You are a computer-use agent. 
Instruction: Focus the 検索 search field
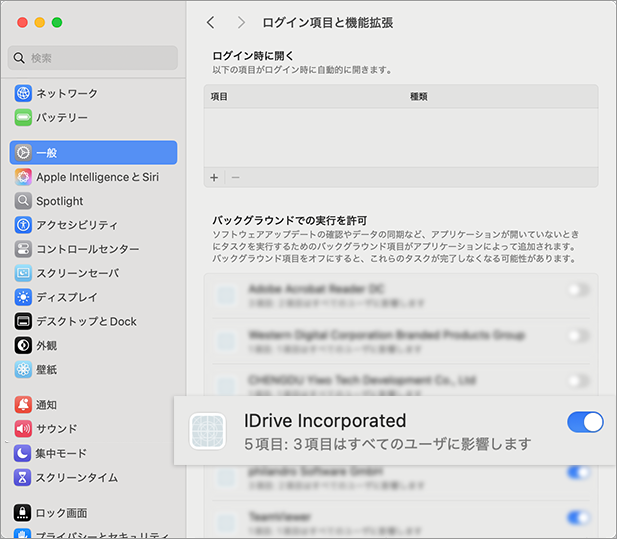coord(93,58)
